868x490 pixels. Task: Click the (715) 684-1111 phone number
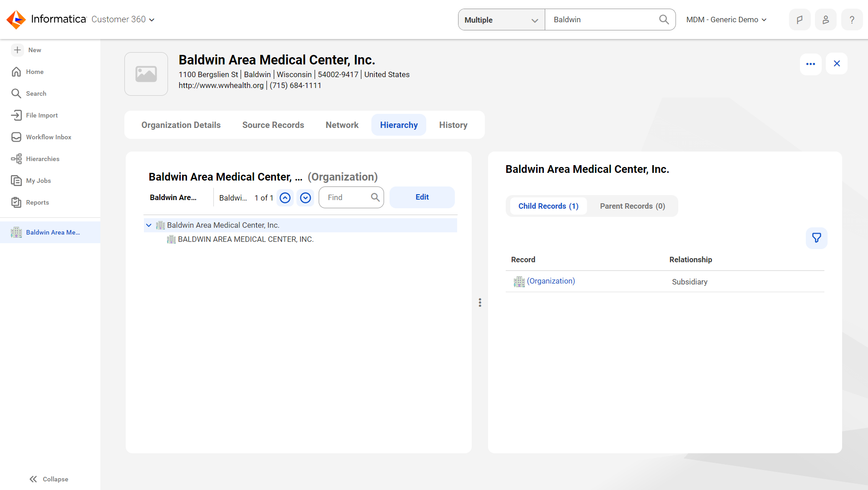click(295, 85)
